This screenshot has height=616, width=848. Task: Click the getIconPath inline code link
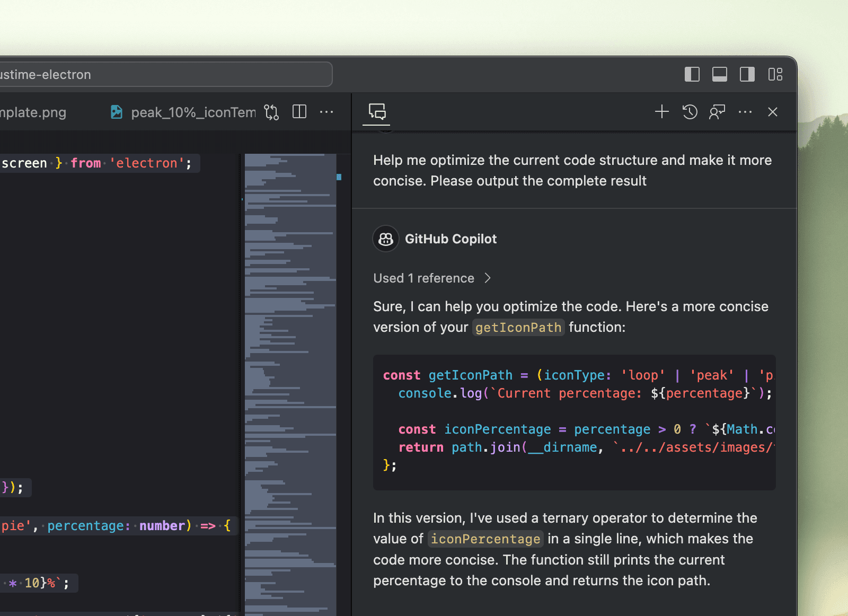pyautogui.click(x=518, y=328)
